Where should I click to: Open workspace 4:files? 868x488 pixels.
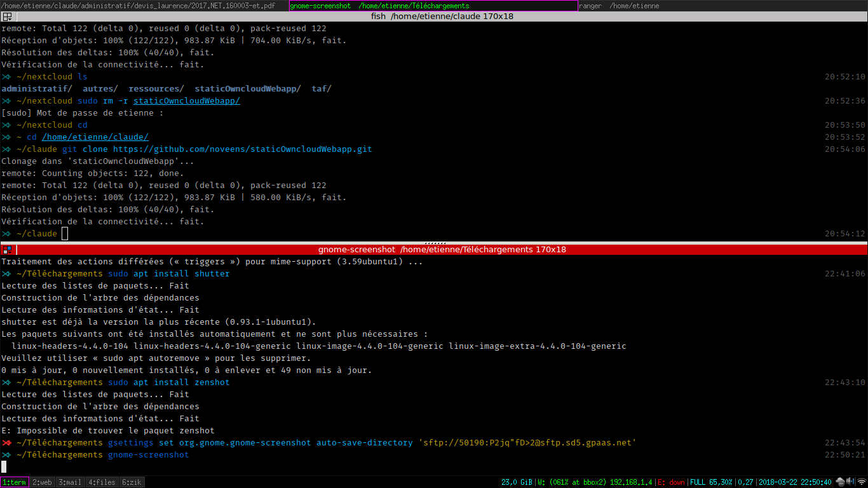click(x=101, y=482)
